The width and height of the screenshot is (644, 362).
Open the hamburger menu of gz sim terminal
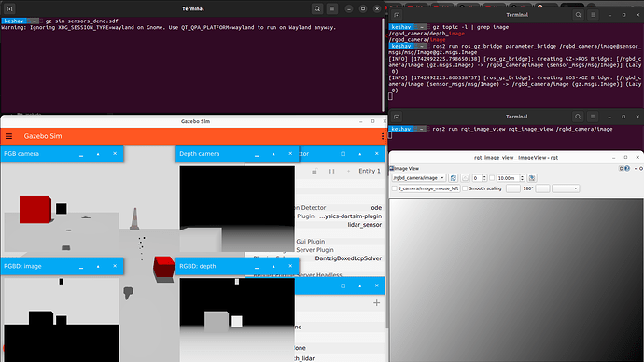pos(332,8)
